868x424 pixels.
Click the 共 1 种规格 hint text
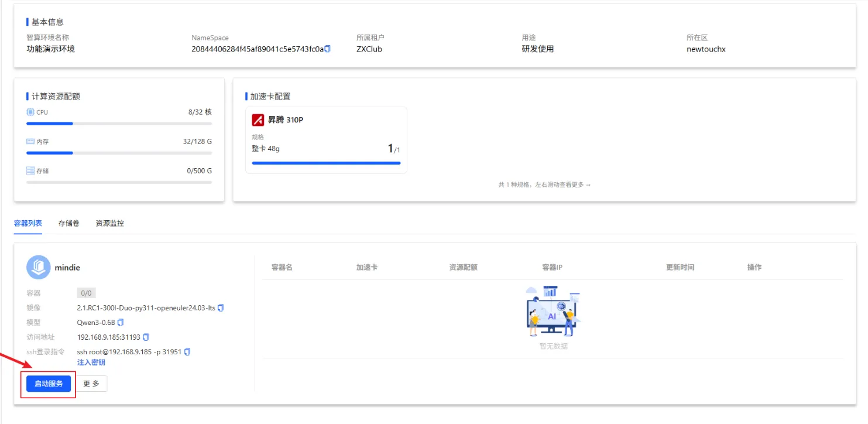[x=544, y=184]
